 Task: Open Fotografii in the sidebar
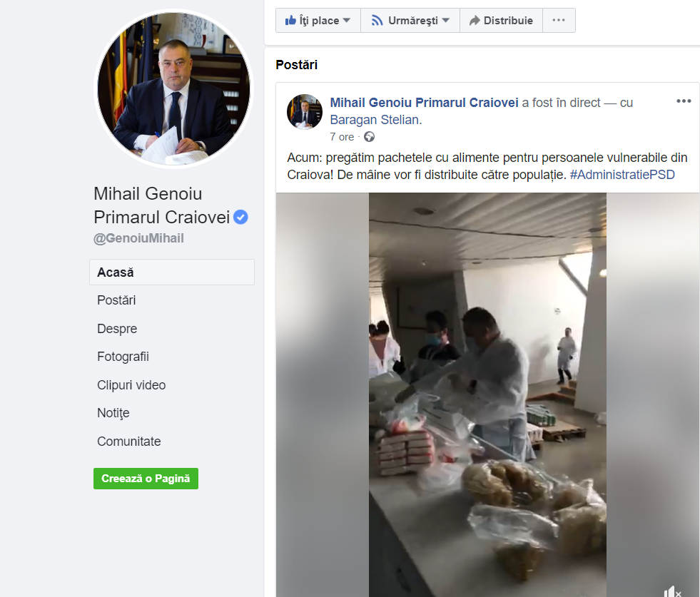coord(123,357)
